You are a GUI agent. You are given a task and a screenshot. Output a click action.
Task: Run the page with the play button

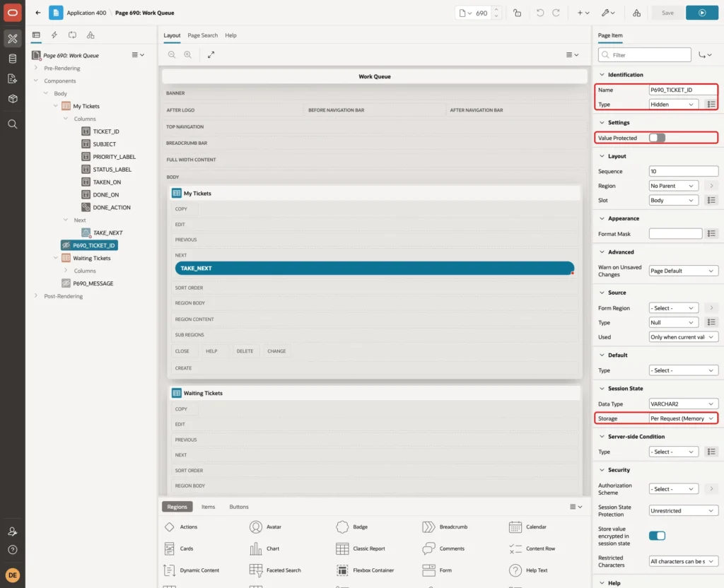702,13
